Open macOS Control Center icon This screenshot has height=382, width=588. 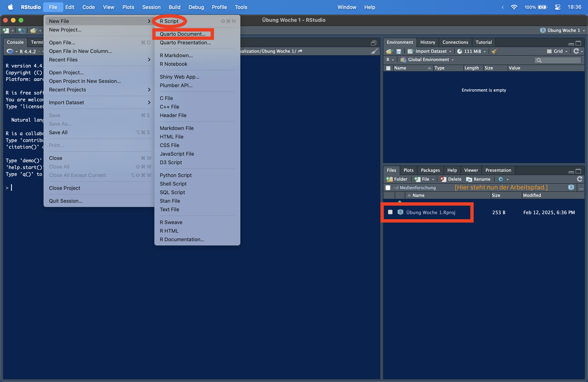pos(558,7)
